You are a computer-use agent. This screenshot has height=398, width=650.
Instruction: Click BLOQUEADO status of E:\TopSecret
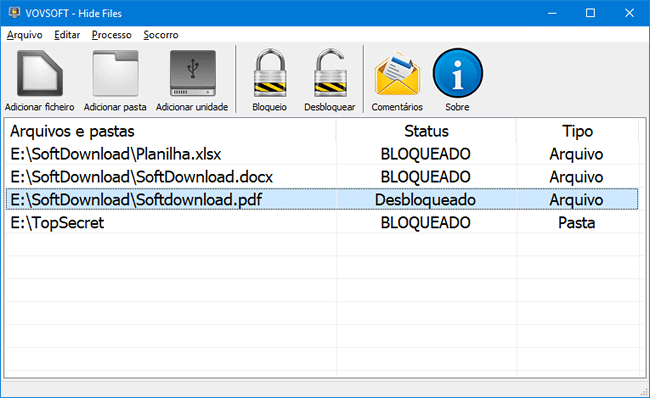tap(426, 223)
